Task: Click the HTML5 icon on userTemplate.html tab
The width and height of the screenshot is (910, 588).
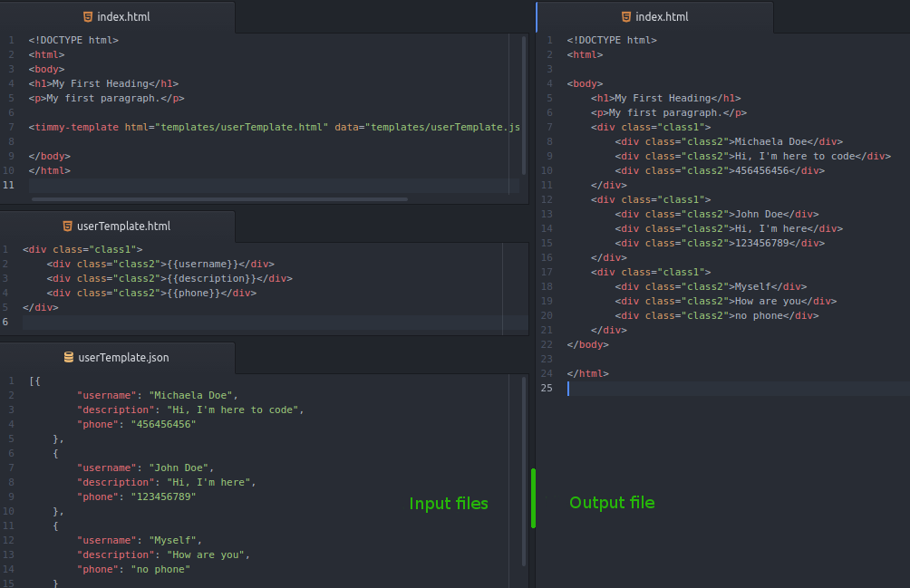Action: [67, 227]
